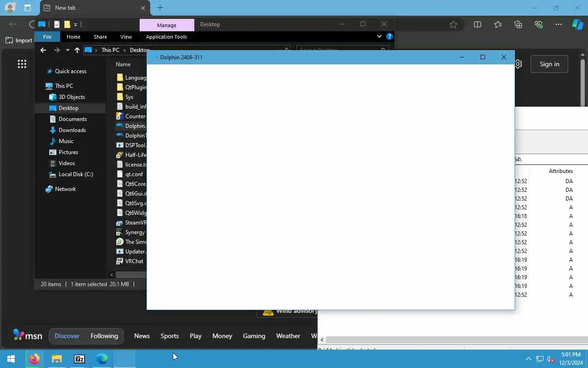Sort by the Name column header

point(123,64)
